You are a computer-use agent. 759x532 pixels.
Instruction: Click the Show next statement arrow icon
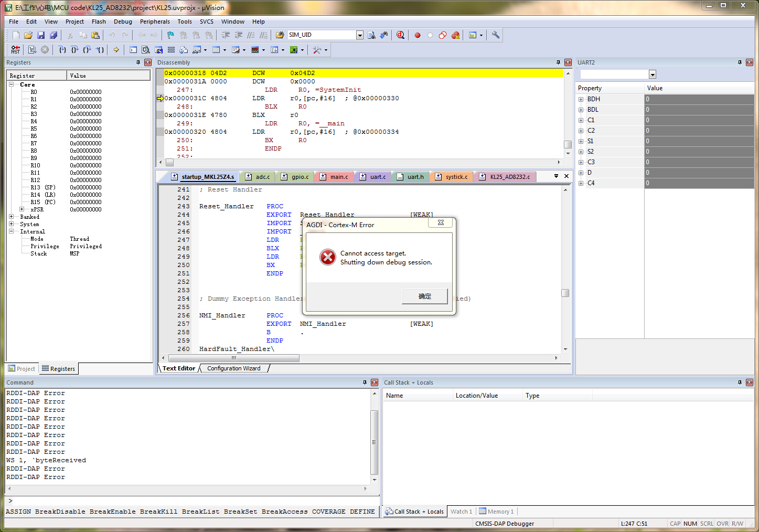click(x=116, y=50)
